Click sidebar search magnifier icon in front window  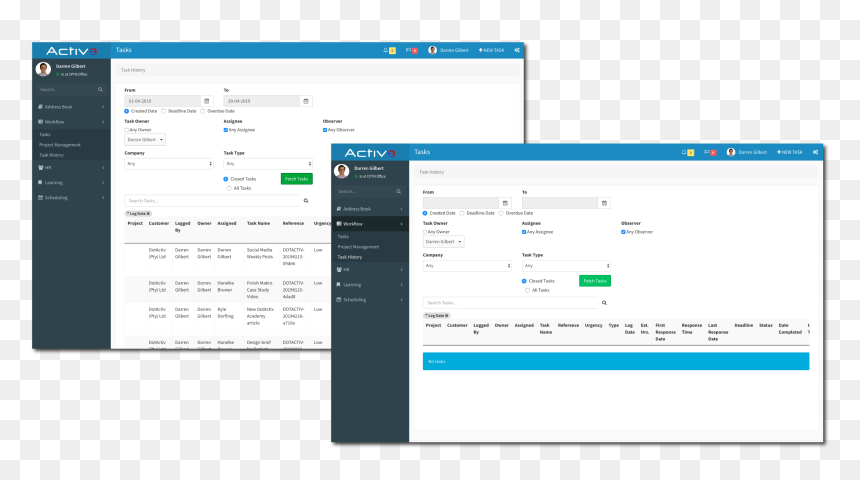click(399, 191)
